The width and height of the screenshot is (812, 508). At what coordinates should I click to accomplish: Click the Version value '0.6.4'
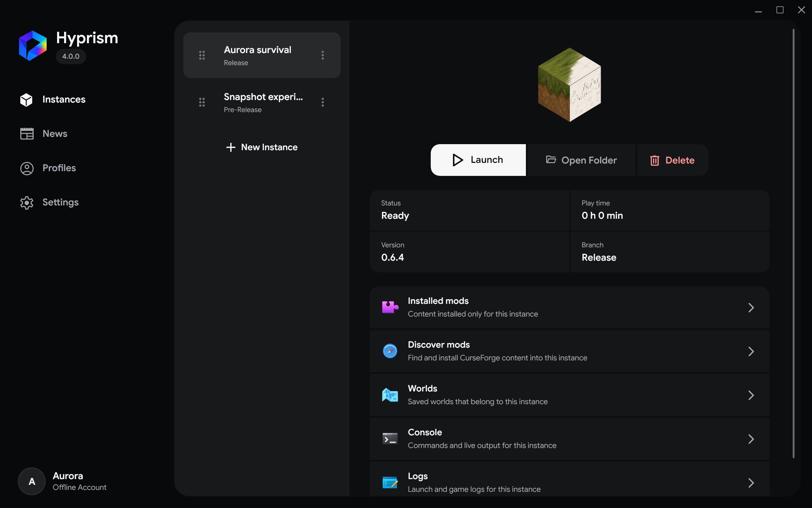pyautogui.click(x=393, y=257)
